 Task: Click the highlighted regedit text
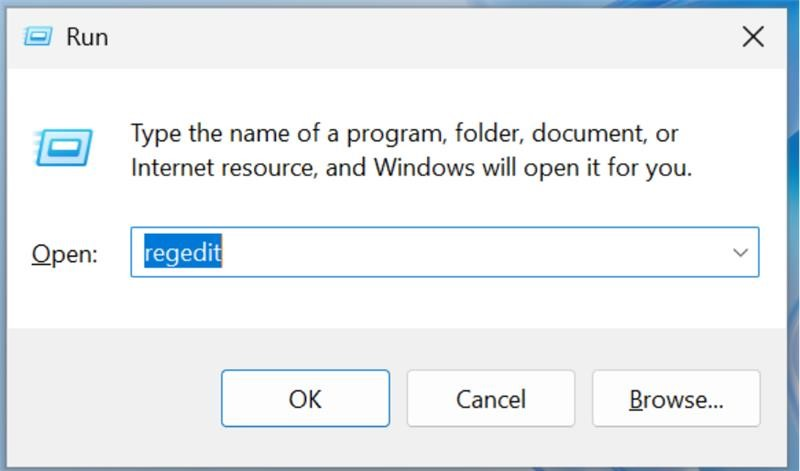(183, 252)
